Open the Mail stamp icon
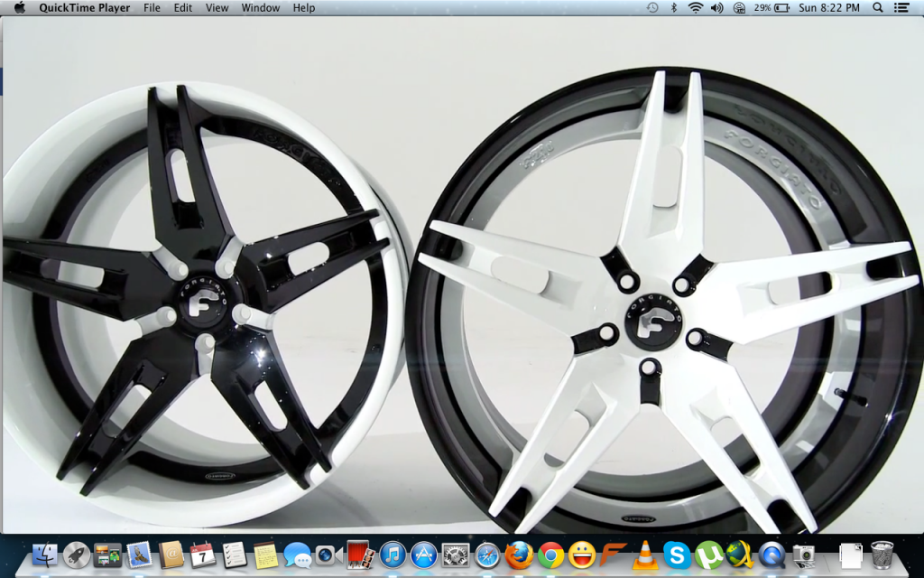This screenshot has height=578, width=924. [140, 555]
